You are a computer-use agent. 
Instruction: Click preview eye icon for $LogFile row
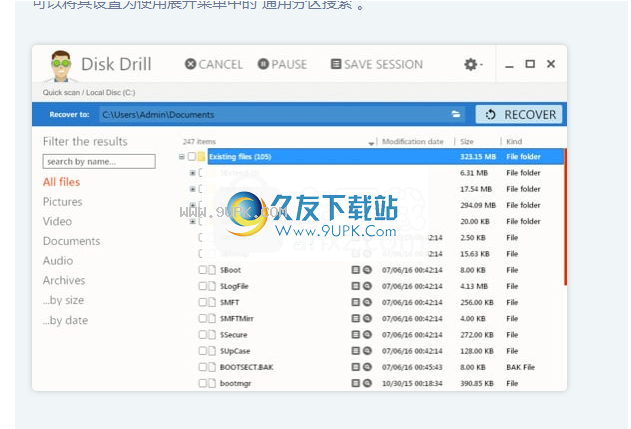point(367,286)
